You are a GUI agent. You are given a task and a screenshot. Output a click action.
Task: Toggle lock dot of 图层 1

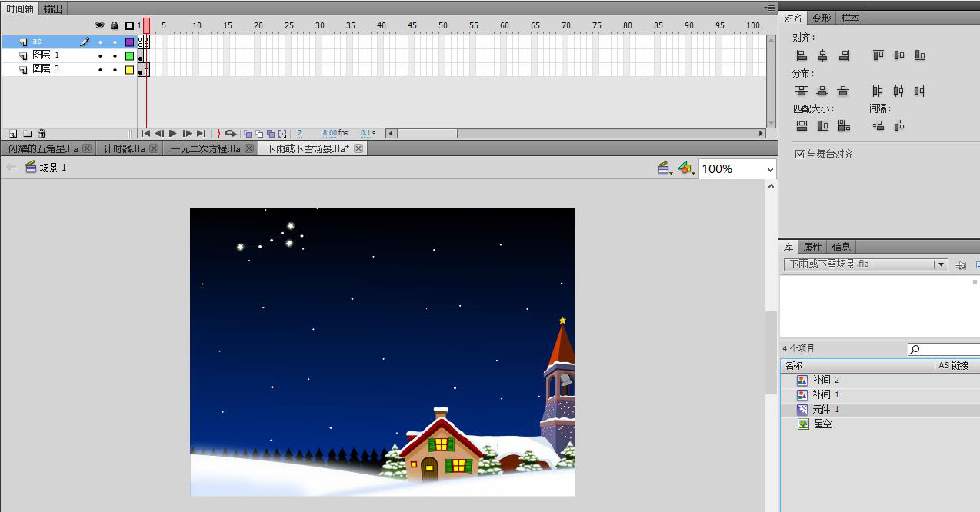point(115,56)
